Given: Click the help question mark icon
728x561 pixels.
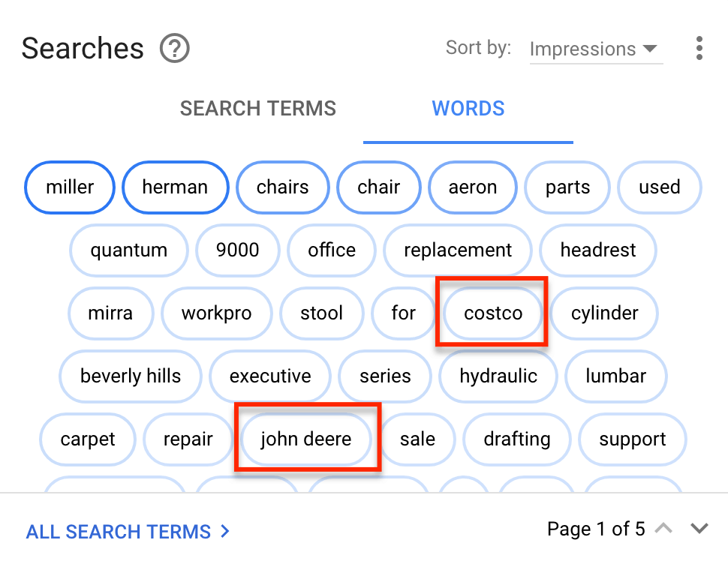Looking at the screenshot, I should [x=175, y=49].
